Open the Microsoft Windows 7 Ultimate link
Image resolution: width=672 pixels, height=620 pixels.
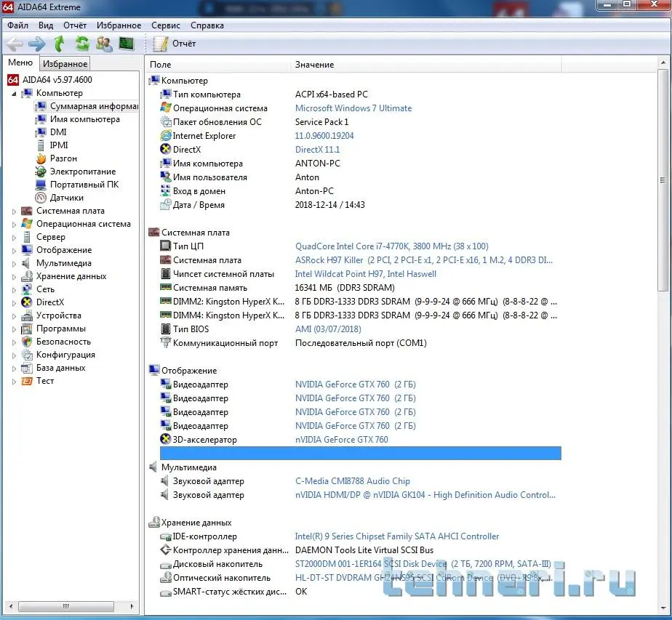[353, 108]
